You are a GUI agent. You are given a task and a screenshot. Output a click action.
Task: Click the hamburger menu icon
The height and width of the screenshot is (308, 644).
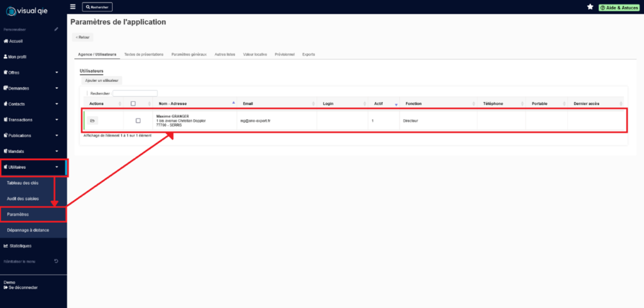[73, 6]
